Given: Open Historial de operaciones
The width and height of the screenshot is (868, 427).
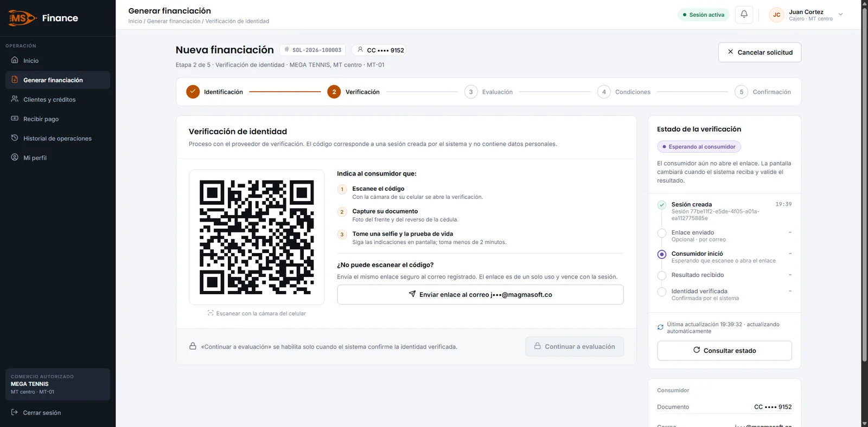Looking at the screenshot, I should 58,138.
